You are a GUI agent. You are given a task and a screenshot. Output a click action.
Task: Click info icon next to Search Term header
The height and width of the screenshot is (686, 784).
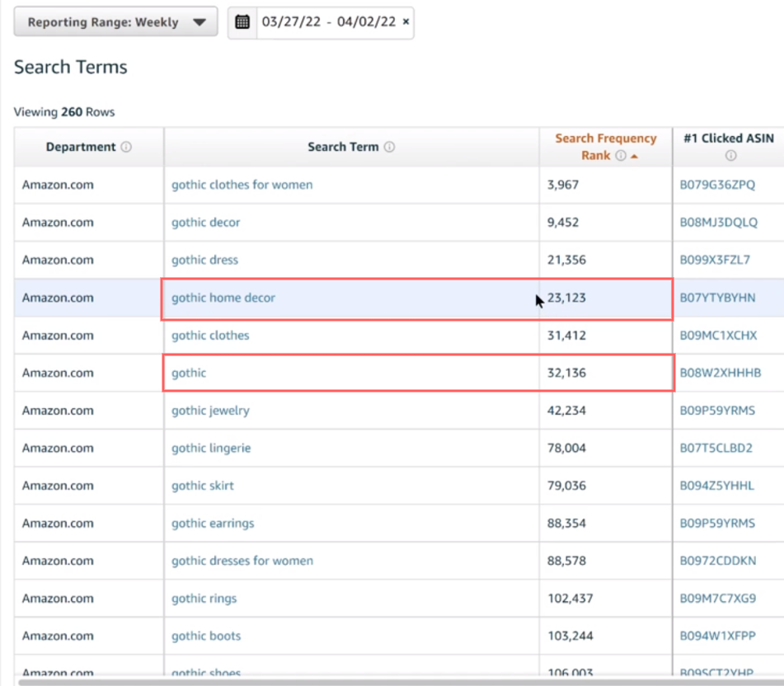[389, 148]
